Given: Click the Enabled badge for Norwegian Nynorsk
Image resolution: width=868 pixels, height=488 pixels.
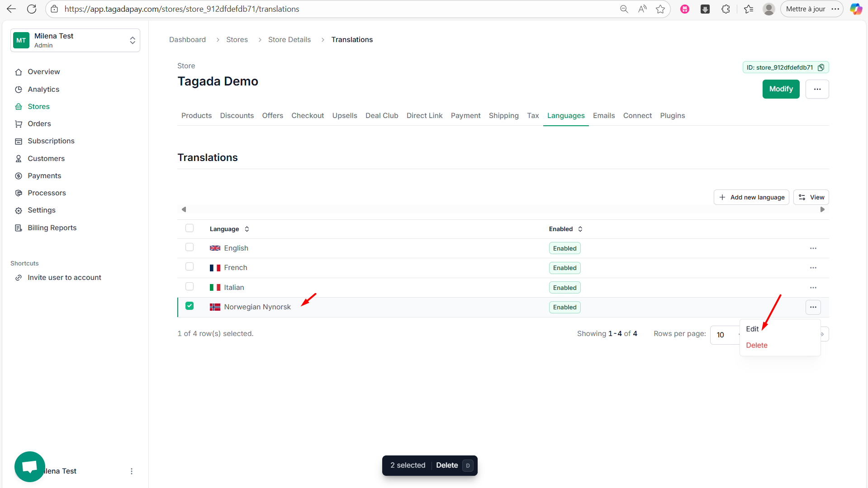Looking at the screenshot, I should (x=564, y=307).
